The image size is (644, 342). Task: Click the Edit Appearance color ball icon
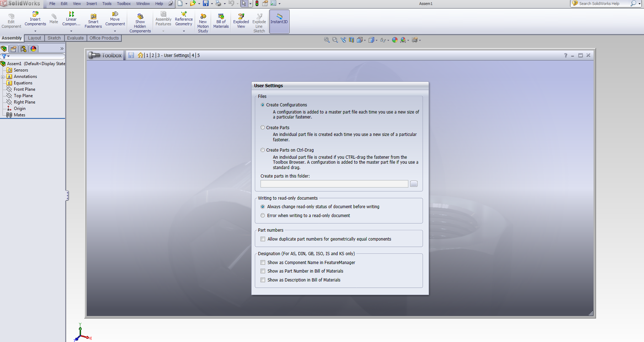pyautogui.click(x=395, y=40)
